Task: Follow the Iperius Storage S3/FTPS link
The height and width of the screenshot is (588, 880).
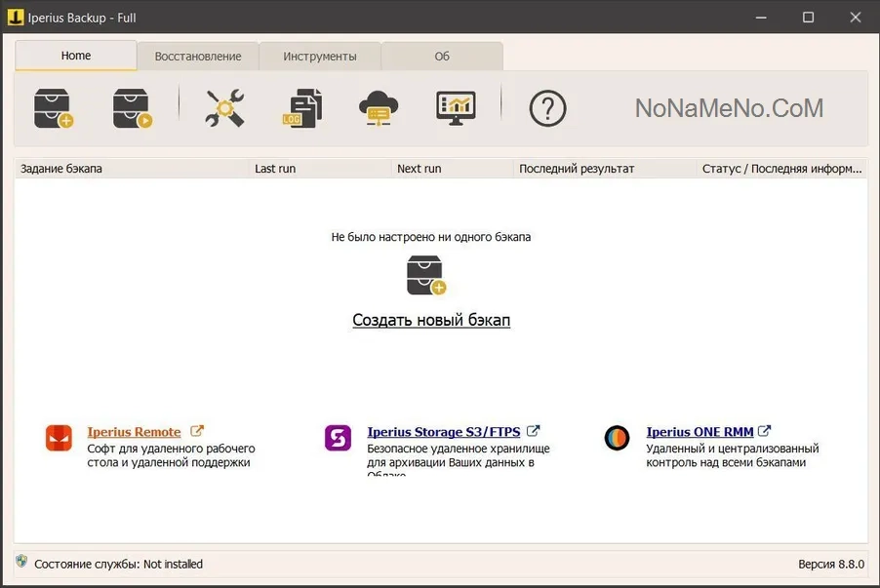Action: (x=443, y=432)
